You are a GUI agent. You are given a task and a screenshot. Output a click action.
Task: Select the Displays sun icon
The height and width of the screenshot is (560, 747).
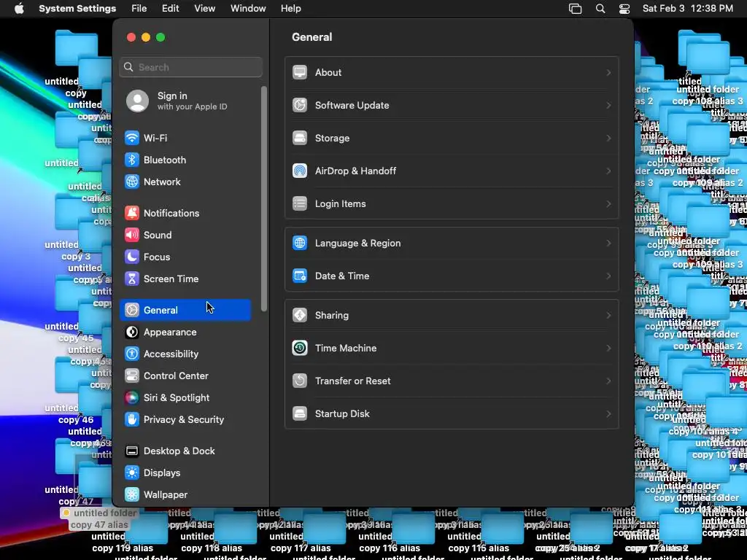click(132, 473)
